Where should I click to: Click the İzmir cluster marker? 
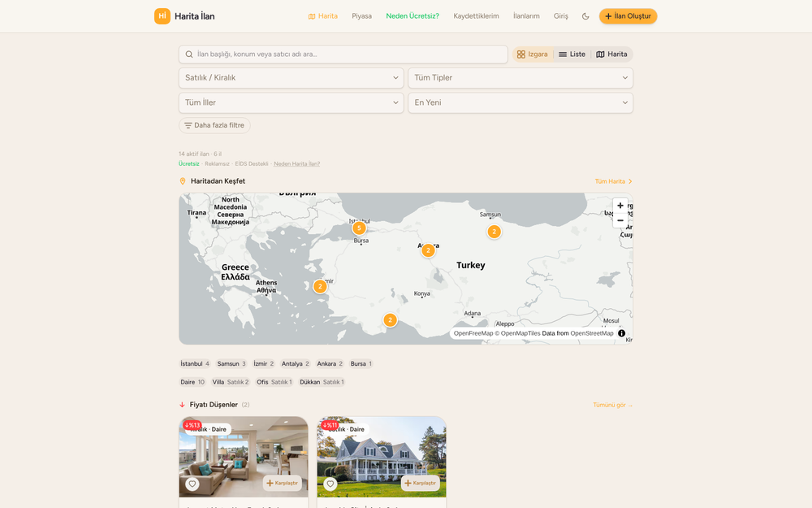coord(320,286)
